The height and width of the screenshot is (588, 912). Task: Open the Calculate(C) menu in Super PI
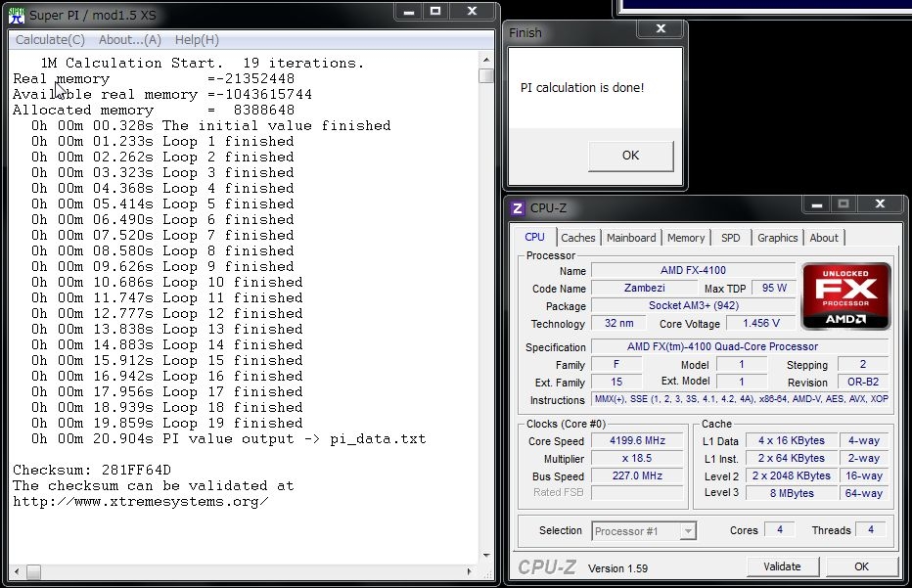click(50, 39)
